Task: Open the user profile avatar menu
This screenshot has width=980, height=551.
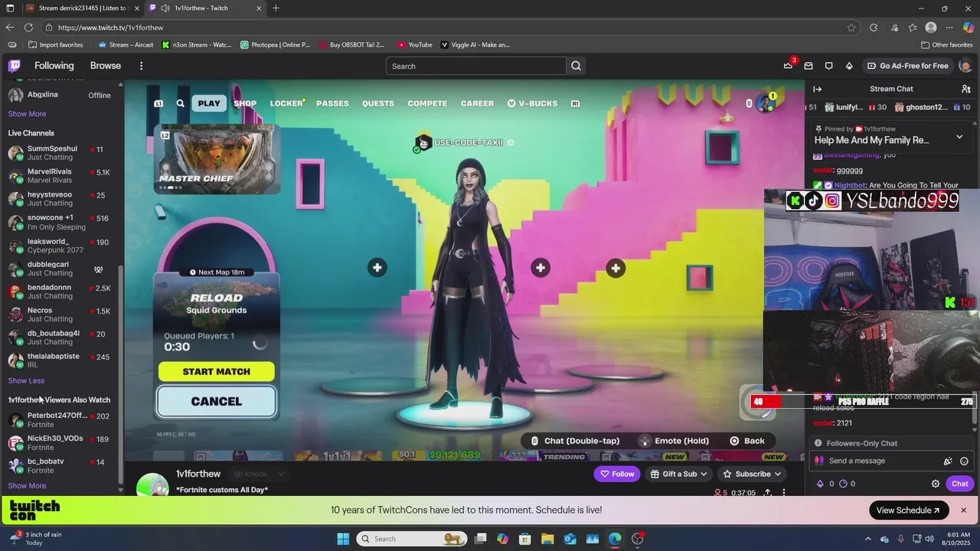Action: (965, 66)
